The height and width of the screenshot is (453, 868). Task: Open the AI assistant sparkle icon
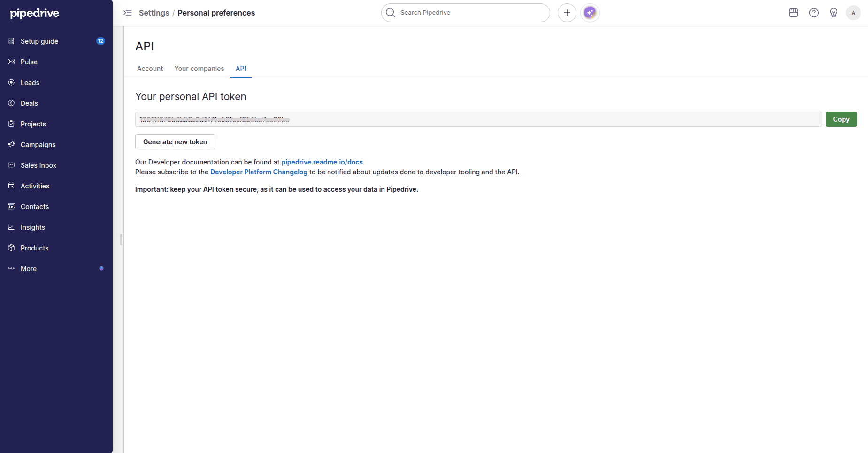(x=590, y=13)
